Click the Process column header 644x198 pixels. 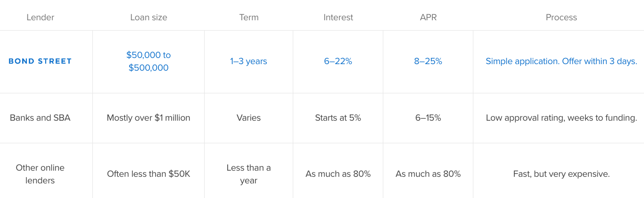coord(561,17)
